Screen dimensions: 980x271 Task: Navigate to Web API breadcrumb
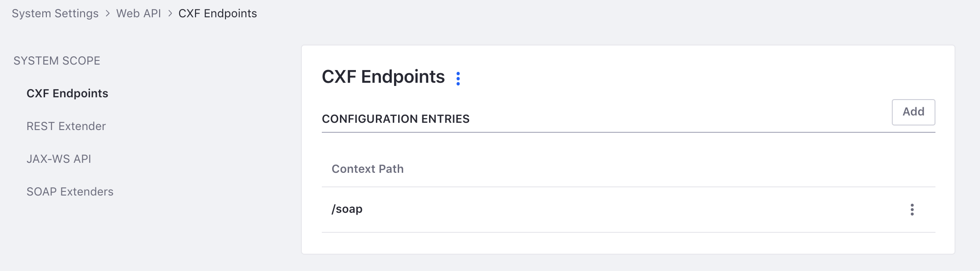(x=139, y=14)
